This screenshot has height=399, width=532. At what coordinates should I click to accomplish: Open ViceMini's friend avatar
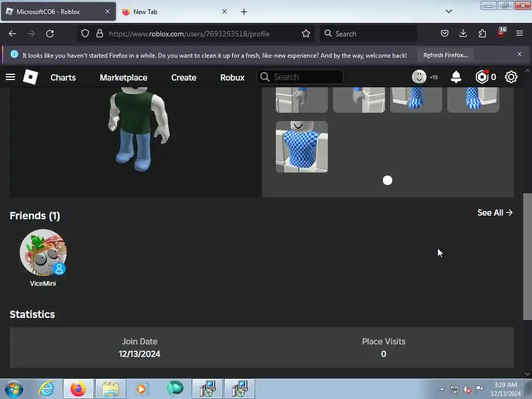pyautogui.click(x=43, y=252)
